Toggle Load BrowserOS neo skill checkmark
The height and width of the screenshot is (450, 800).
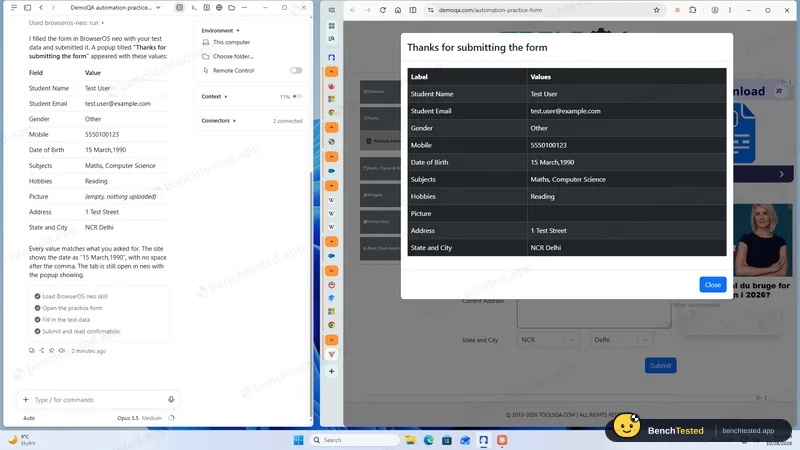coord(37,296)
